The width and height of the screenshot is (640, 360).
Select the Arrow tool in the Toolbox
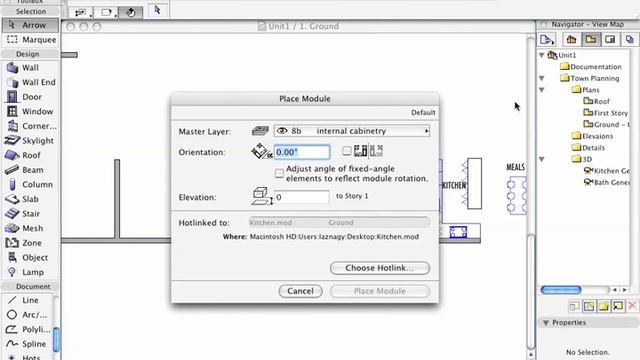click(30, 25)
